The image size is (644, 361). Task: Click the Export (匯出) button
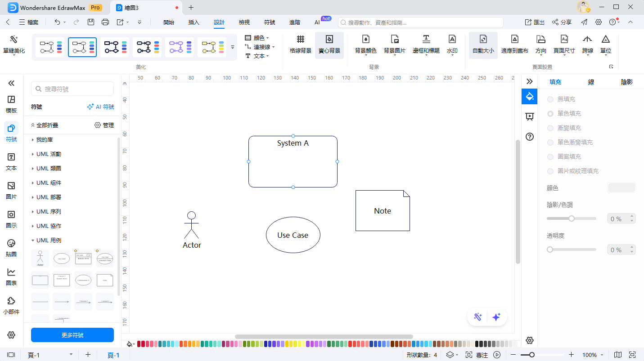coord(535,22)
